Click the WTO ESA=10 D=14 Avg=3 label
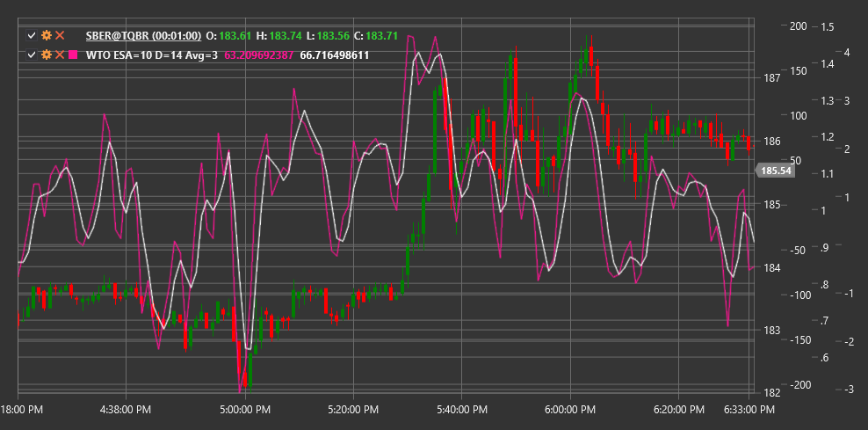 (152, 55)
